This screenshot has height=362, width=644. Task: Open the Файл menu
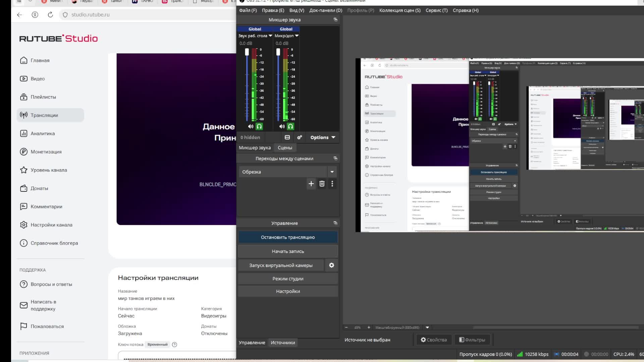248,10
